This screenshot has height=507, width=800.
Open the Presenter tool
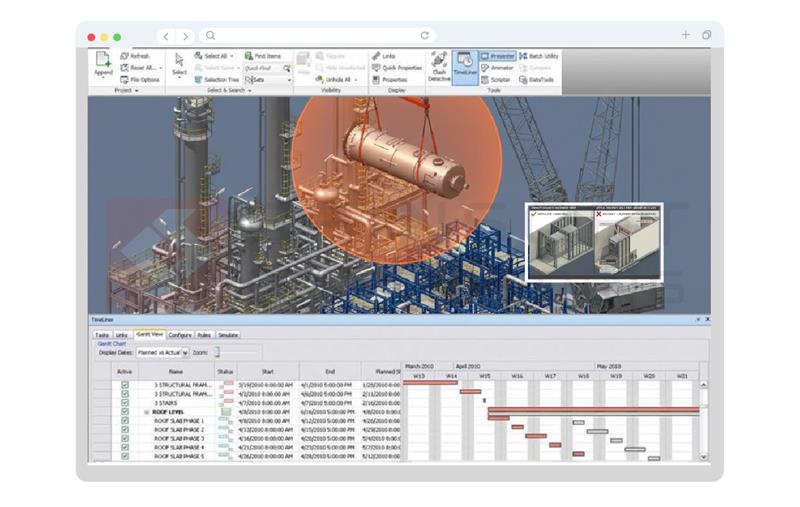(x=497, y=56)
